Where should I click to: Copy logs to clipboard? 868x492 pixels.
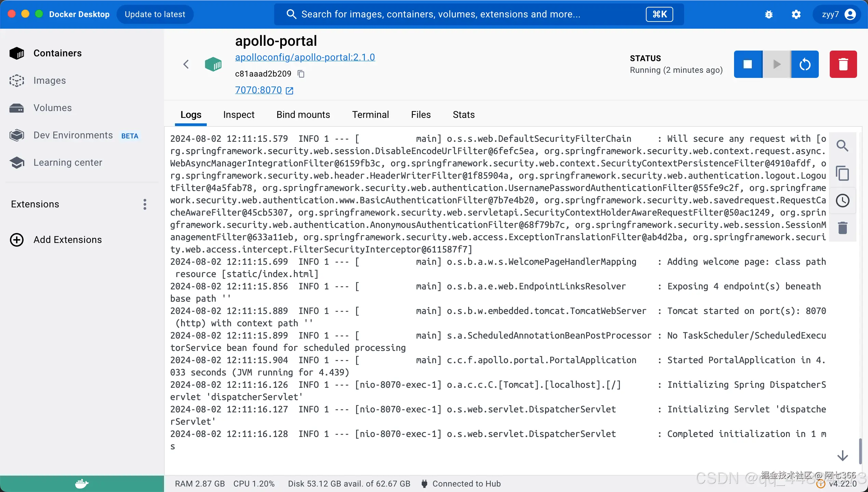(x=842, y=173)
